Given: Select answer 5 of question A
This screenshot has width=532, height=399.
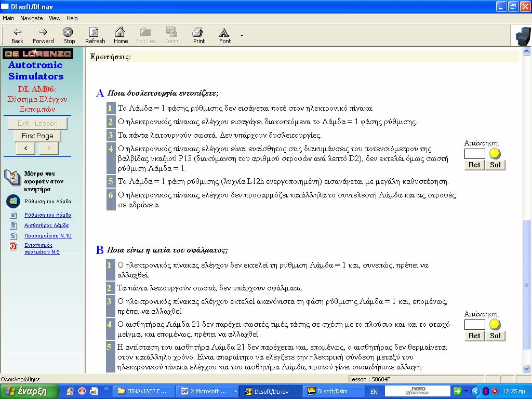Looking at the screenshot, I should coord(111,181).
